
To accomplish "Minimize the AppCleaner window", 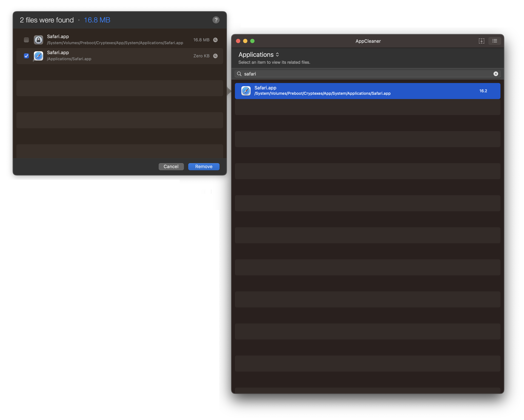I will 245,41.
